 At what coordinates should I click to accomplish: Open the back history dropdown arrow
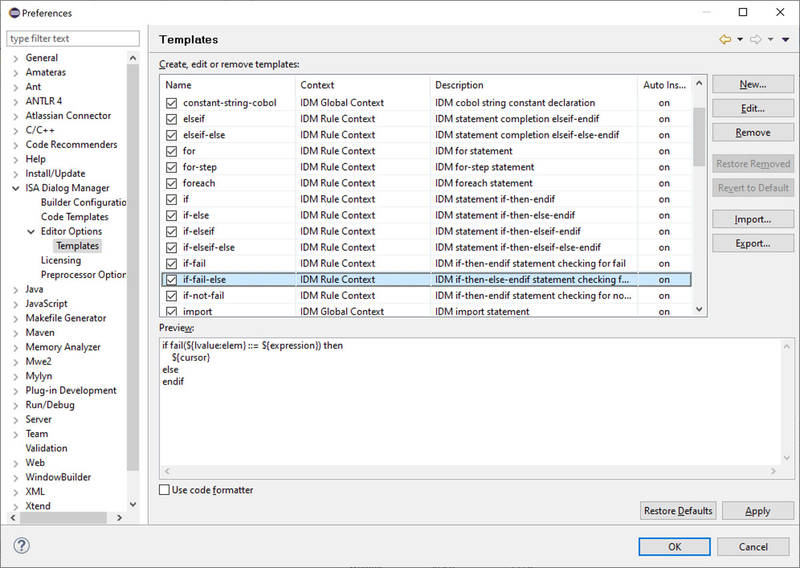pyautogui.click(x=739, y=40)
